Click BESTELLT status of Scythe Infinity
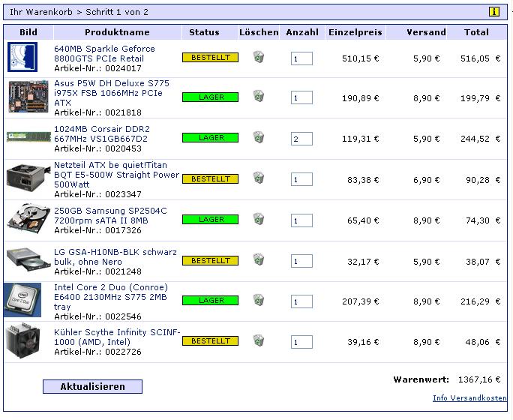The height and width of the screenshot is (420, 513). click(210, 340)
